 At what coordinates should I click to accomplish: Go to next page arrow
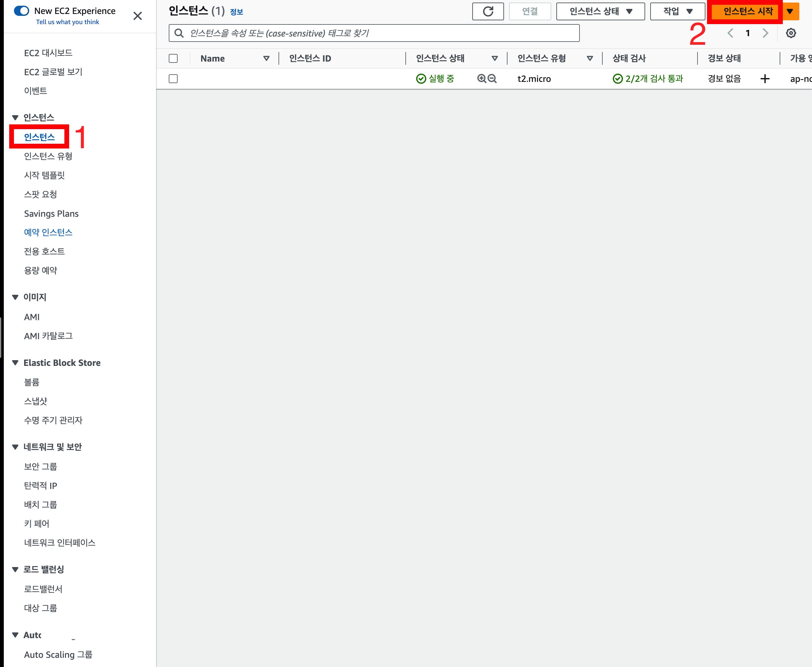(765, 33)
